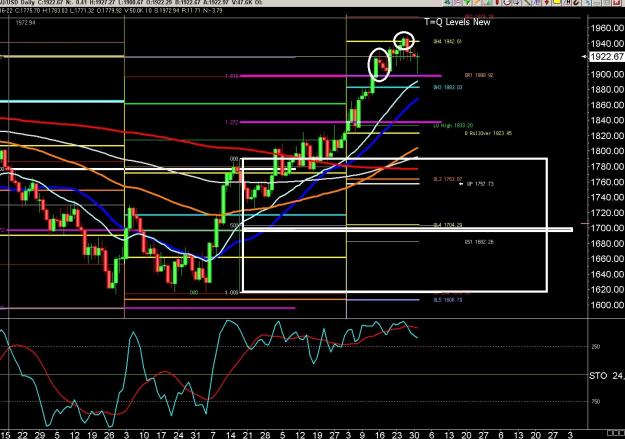Click the QS1 1682 level label
Viewport: 625px width, 439px height.
[x=479, y=242]
